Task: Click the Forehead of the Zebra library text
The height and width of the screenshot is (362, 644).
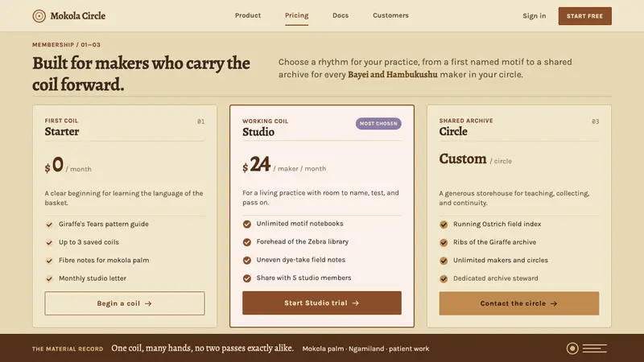Action: (x=303, y=242)
